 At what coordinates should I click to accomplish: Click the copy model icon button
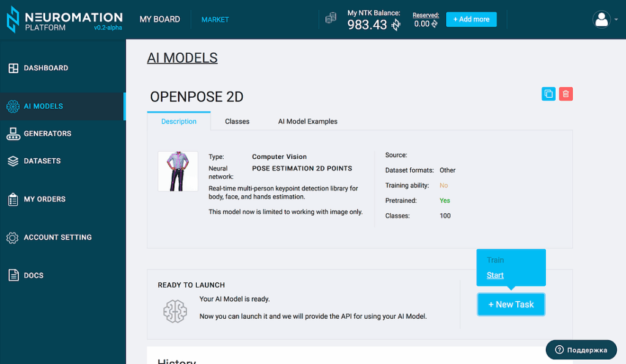coord(548,93)
